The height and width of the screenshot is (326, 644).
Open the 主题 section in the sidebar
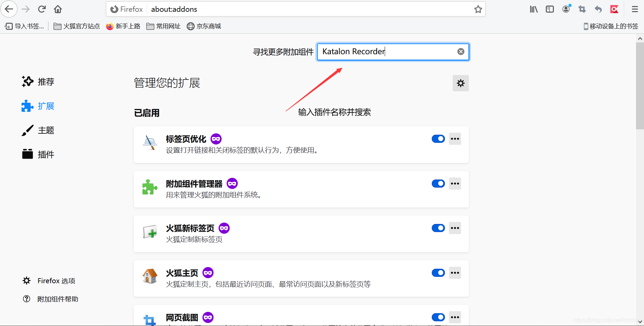coord(45,130)
